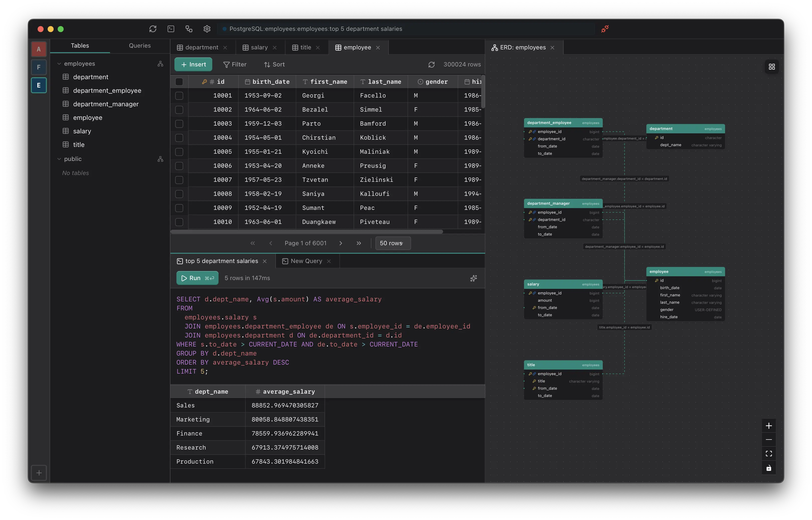This screenshot has height=520, width=812.
Task: Toggle fullscreen mode in the ERD panel
Action: (769, 454)
